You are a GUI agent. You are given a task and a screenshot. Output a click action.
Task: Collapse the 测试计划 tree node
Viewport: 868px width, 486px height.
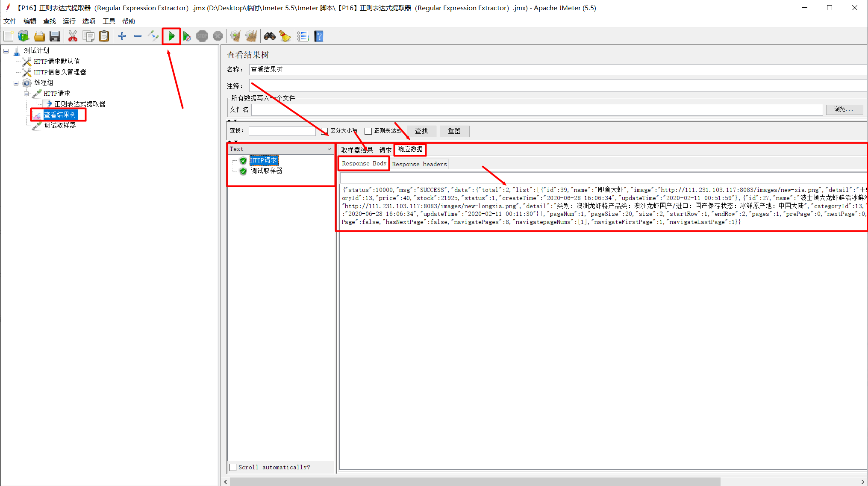pos(6,51)
